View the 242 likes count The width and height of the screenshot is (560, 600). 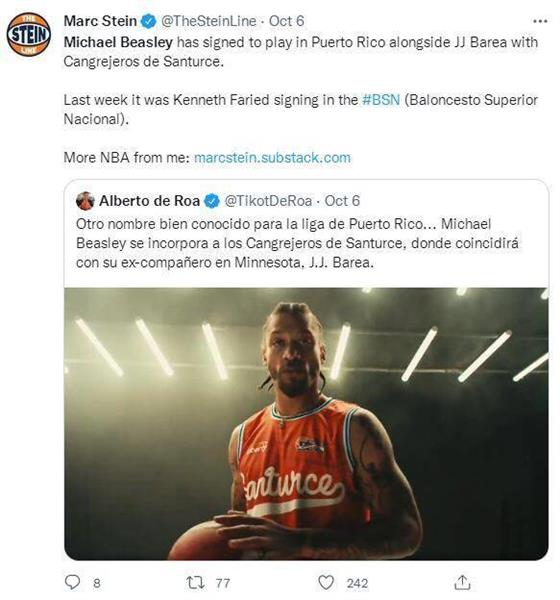point(357,583)
